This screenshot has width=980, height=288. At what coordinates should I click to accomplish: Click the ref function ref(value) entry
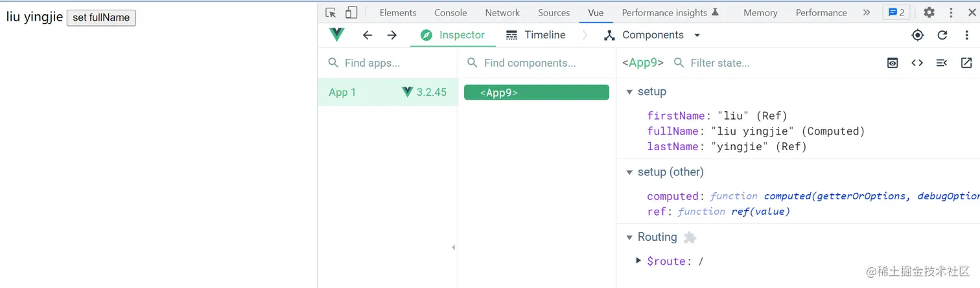(x=718, y=212)
